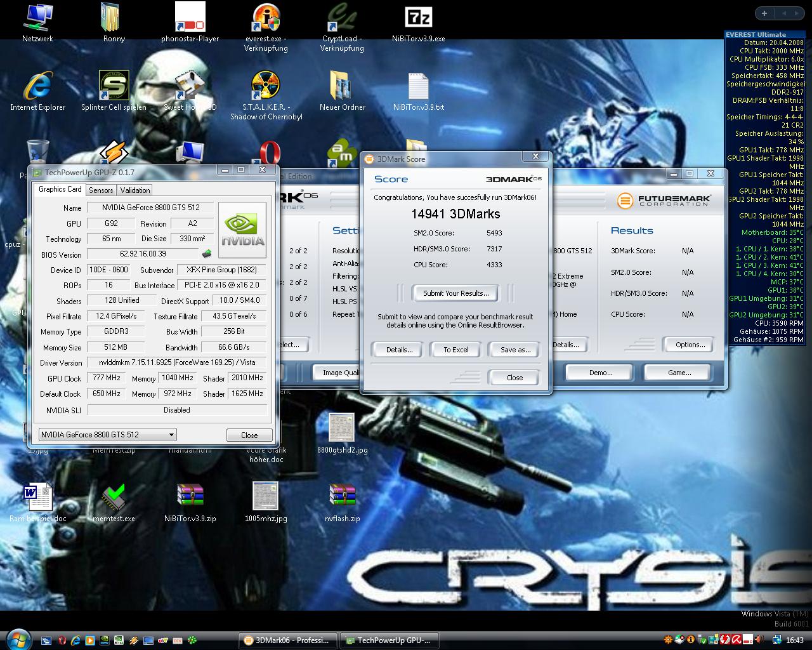The image size is (812, 650).
Task: Launch Opera from quick launch bar
Action: (62, 640)
